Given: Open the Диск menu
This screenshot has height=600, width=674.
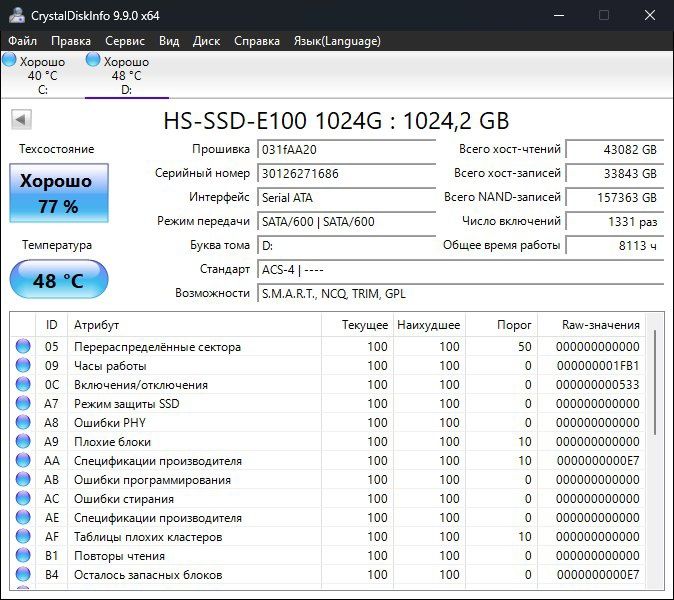Looking at the screenshot, I should pos(206,41).
